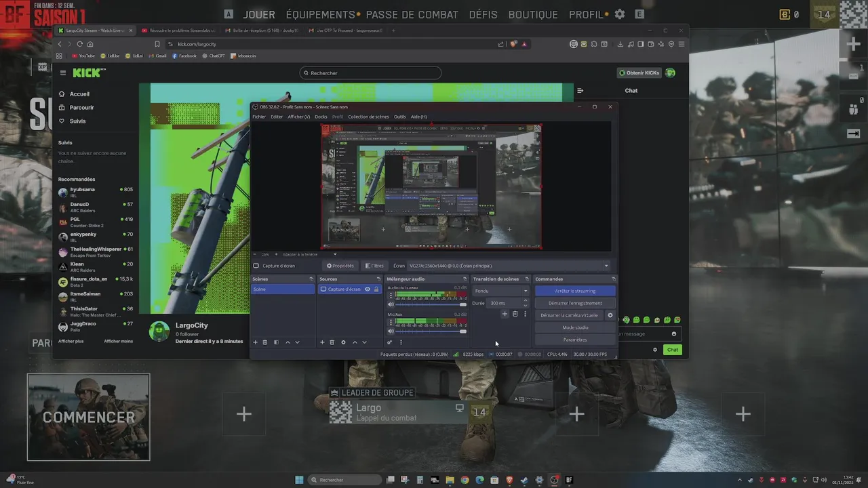Viewport: 868px width, 488px height.
Task: Open virtual camera settings gear
Action: point(610,315)
